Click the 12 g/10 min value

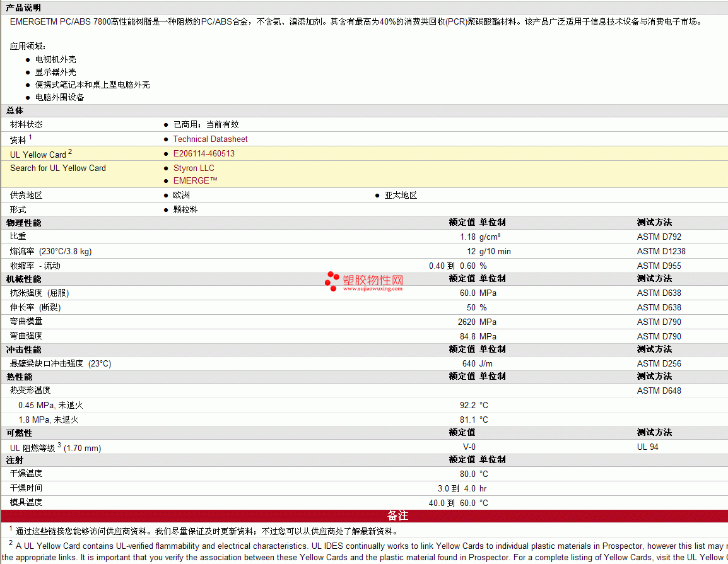pyautogui.click(x=489, y=251)
